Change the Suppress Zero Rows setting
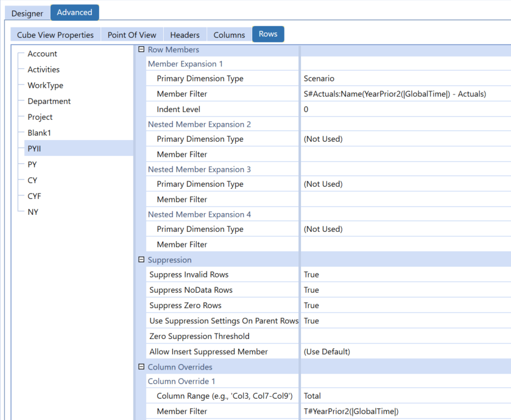The height and width of the screenshot is (420, 511). [402, 306]
